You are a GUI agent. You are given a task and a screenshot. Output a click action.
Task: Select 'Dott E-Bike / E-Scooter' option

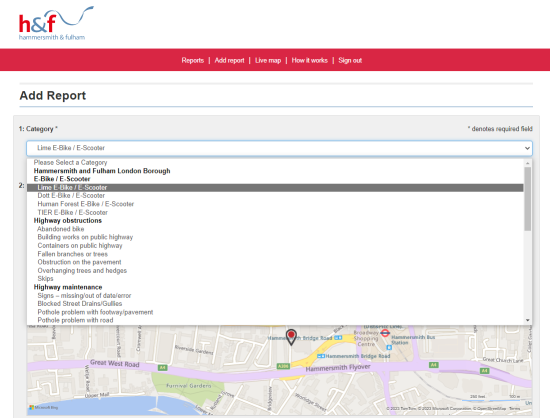[275, 196]
